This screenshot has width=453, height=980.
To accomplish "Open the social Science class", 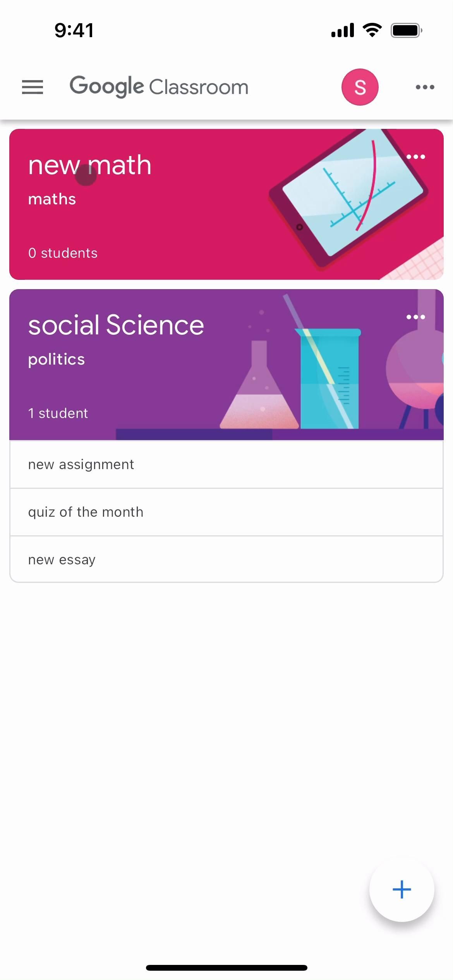I will click(x=116, y=325).
